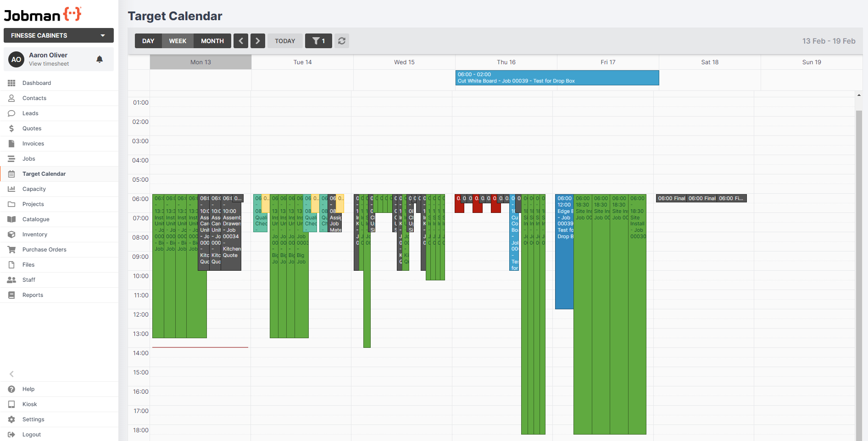Collapse the sidebar using the left chevron
The width and height of the screenshot is (868, 441).
point(11,374)
